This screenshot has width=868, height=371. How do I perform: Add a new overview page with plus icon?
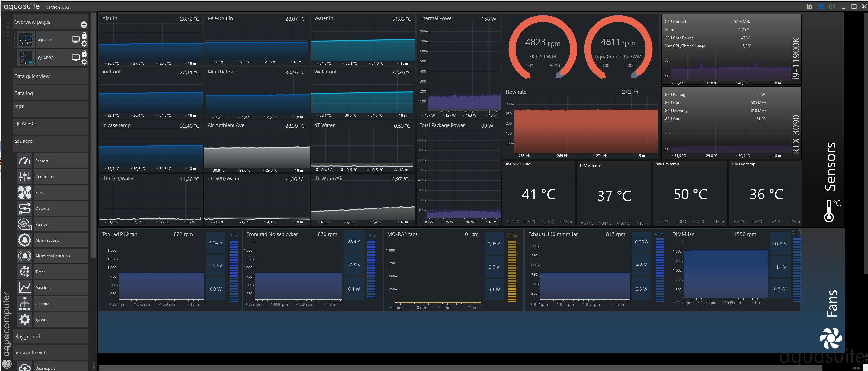tap(84, 25)
